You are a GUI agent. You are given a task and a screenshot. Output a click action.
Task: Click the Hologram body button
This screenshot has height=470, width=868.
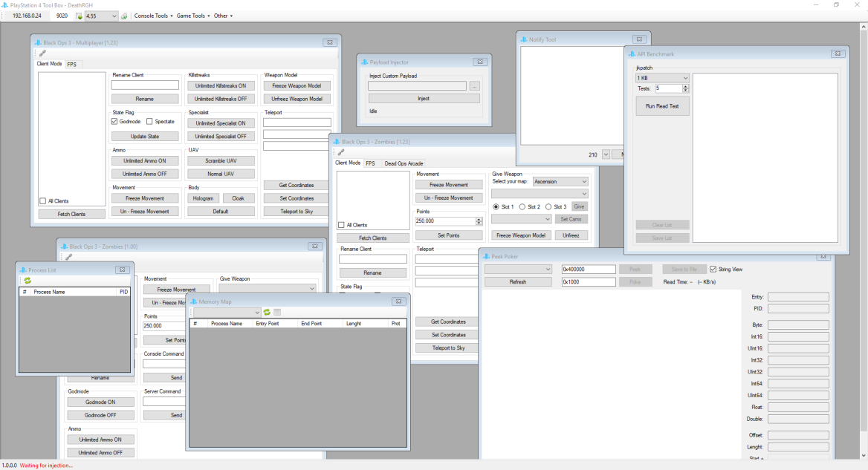(x=203, y=198)
